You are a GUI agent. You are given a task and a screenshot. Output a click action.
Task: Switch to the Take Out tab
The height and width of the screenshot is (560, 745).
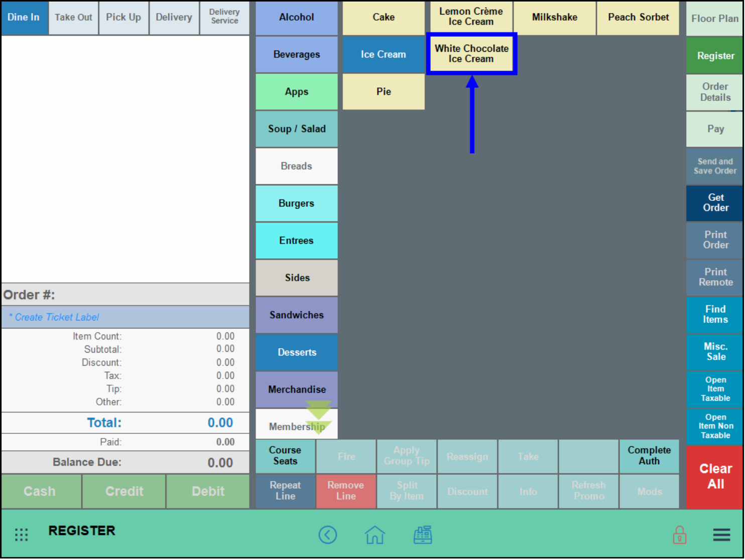[x=73, y=18]
